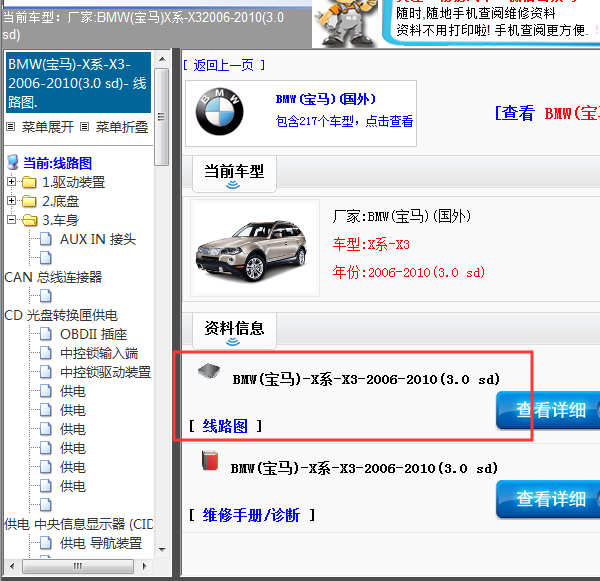Select the 资料信息 tab
This screenshot has height=581, width=600.
234,331
